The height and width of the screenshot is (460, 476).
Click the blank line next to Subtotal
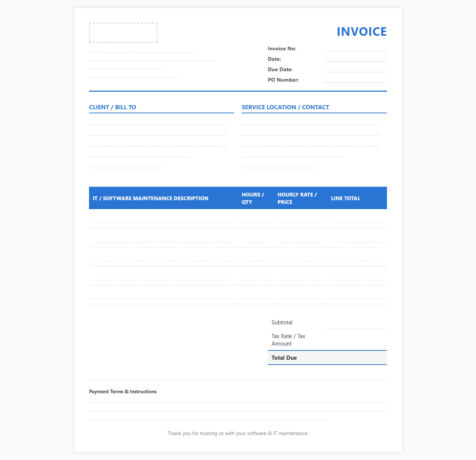(357, 323)
